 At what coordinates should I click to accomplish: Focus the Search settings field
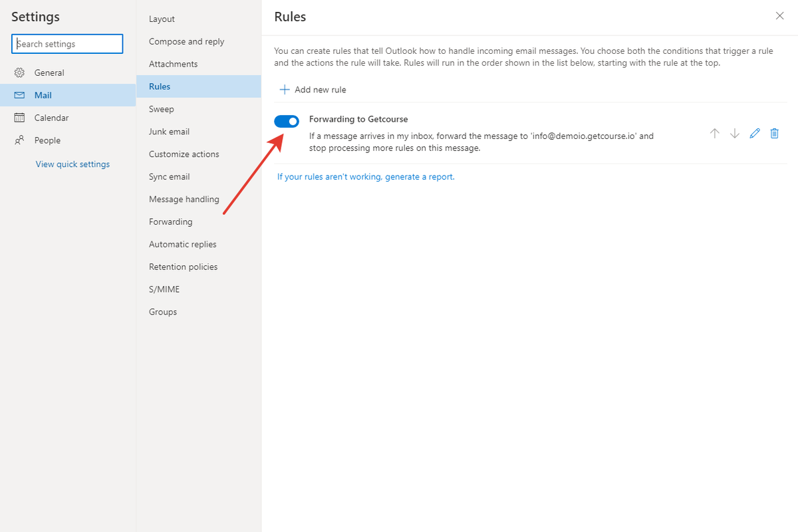click(67, 44)
